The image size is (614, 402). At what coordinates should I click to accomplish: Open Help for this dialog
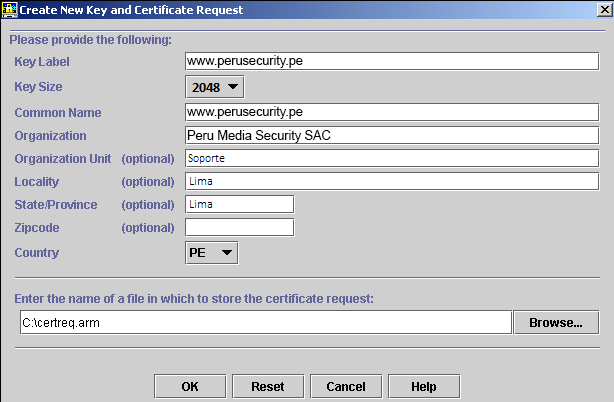423,386
